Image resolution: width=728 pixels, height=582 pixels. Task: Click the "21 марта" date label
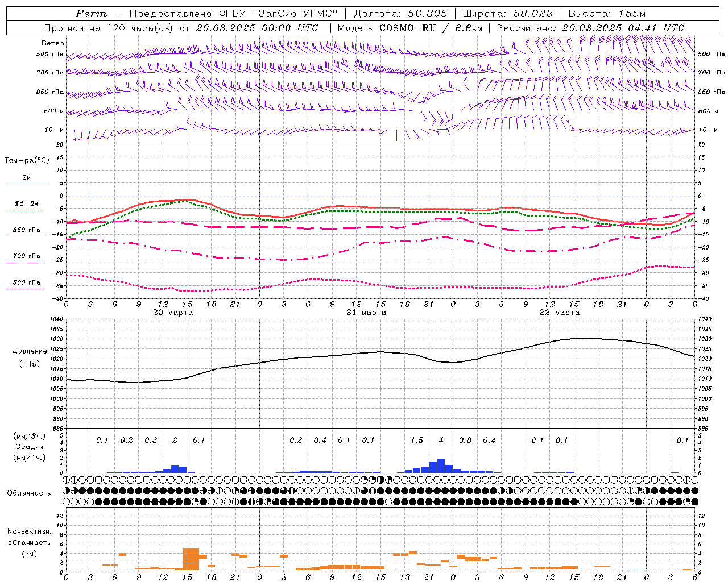click(366, 313)
